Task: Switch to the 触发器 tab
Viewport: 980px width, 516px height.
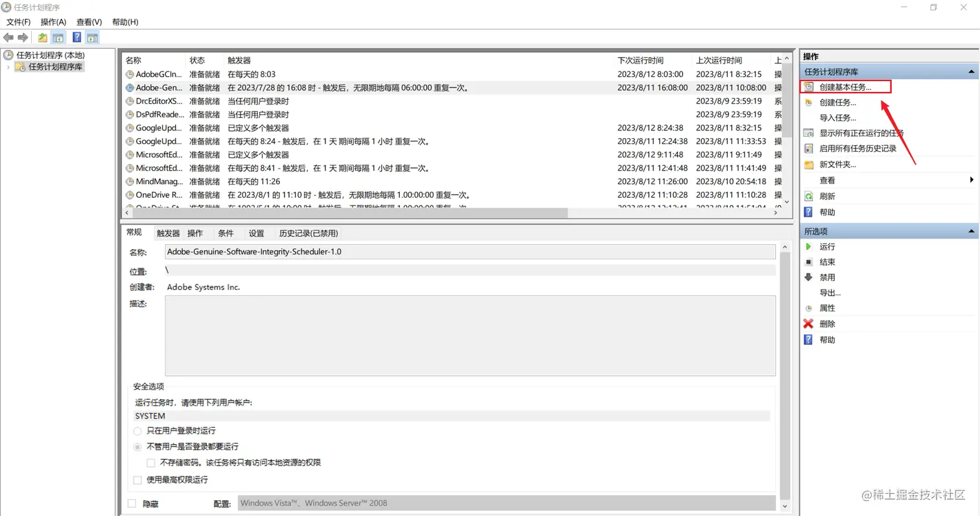Action: pyautogui.click(x=169, y=233)
